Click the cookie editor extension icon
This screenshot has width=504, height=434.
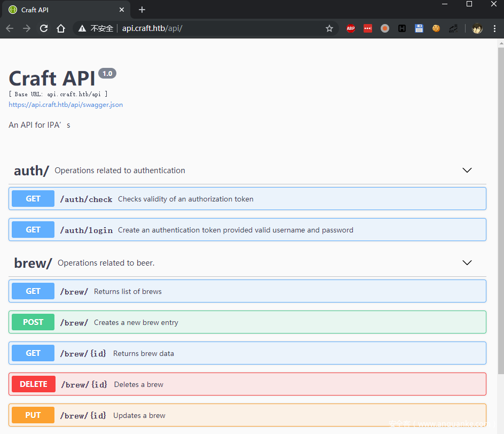pos(436,28)
